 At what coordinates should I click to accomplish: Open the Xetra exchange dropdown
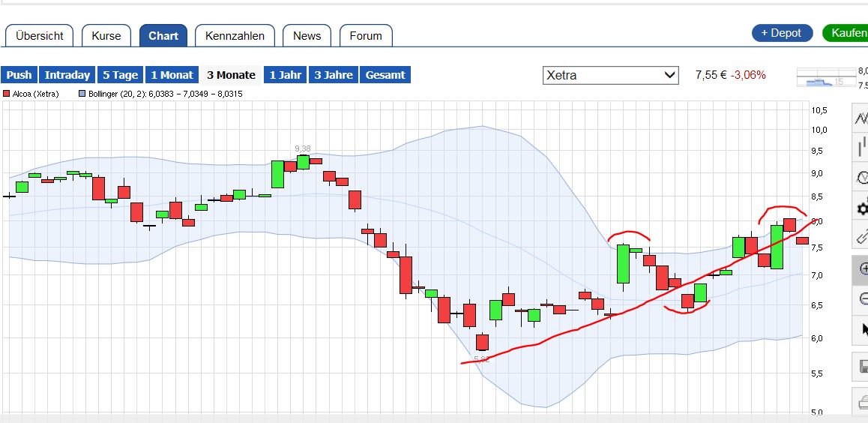[x=610, y=75]
